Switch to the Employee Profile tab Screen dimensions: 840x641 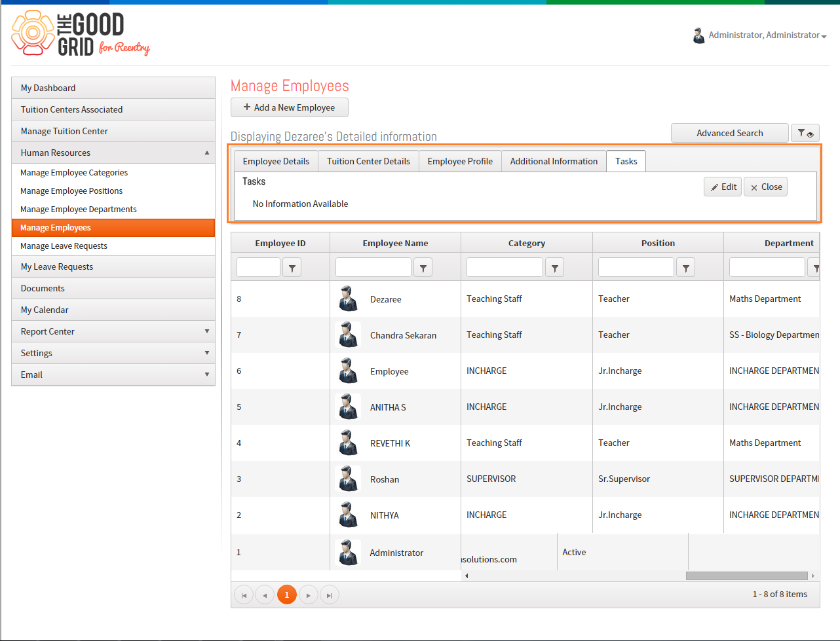click(x=460, y=161)
